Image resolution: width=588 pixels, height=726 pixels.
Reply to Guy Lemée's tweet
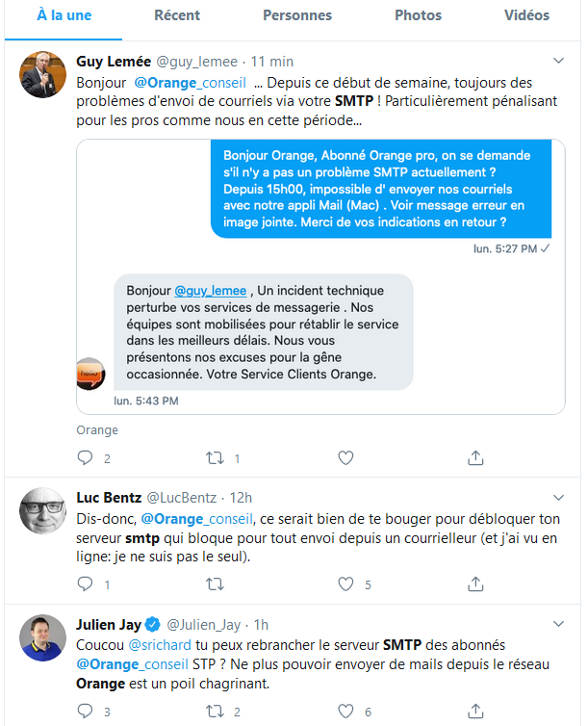pos(85,458)
